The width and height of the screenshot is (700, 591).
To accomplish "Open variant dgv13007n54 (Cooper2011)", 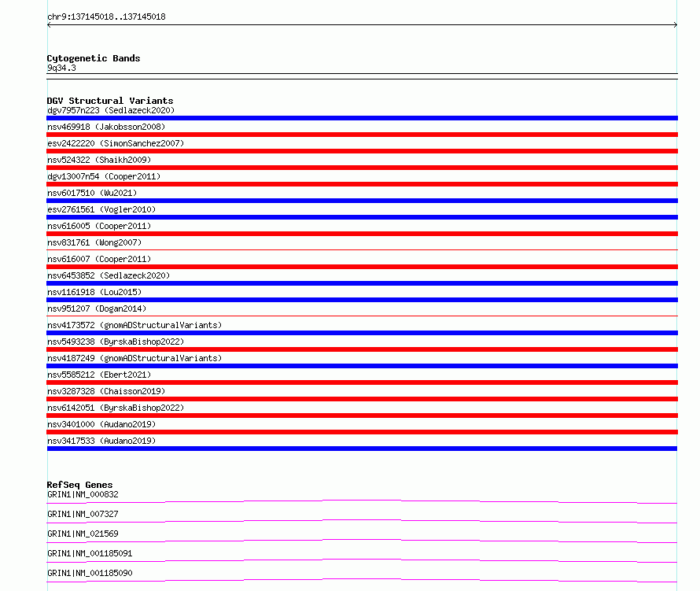I will tap(104, 176).
